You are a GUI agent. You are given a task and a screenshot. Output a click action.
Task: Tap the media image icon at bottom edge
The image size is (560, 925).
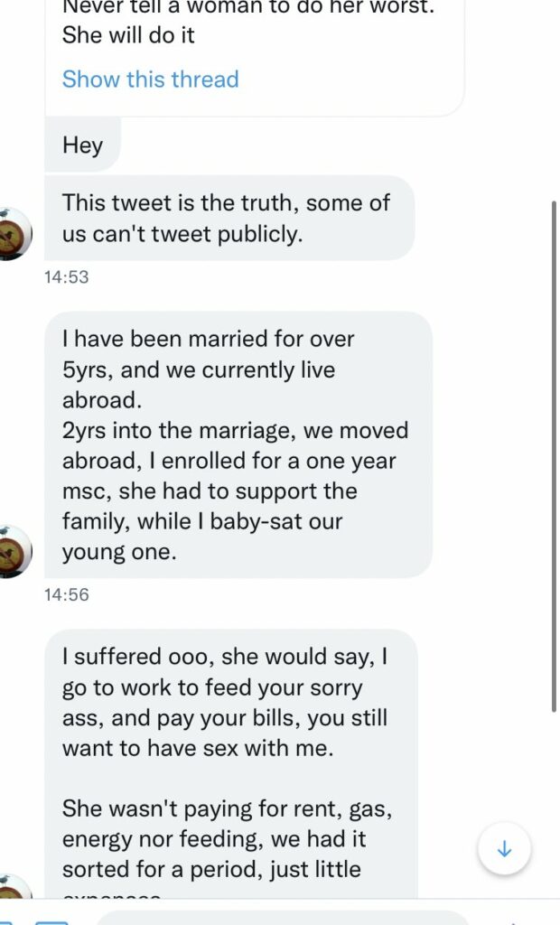point(51,920)
